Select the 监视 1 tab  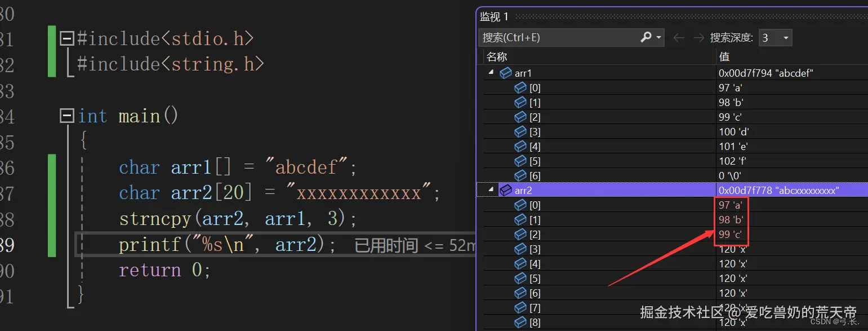tap(493, 16)
